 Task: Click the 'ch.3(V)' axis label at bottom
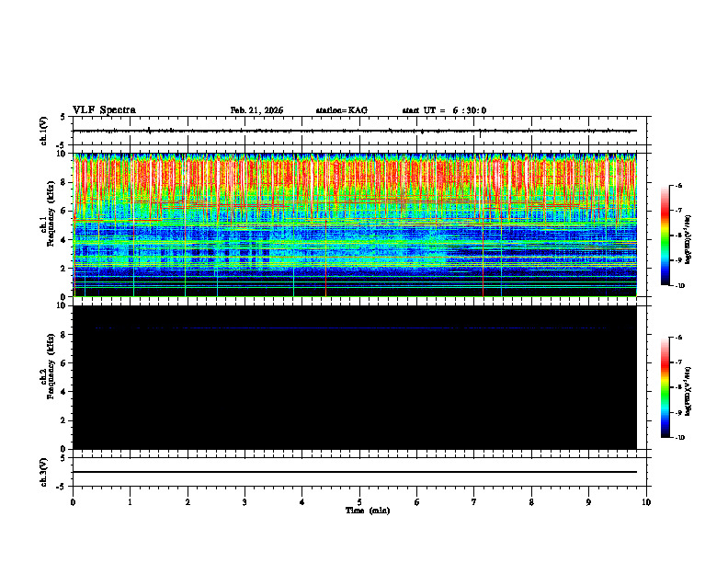[x=43, y=472]
